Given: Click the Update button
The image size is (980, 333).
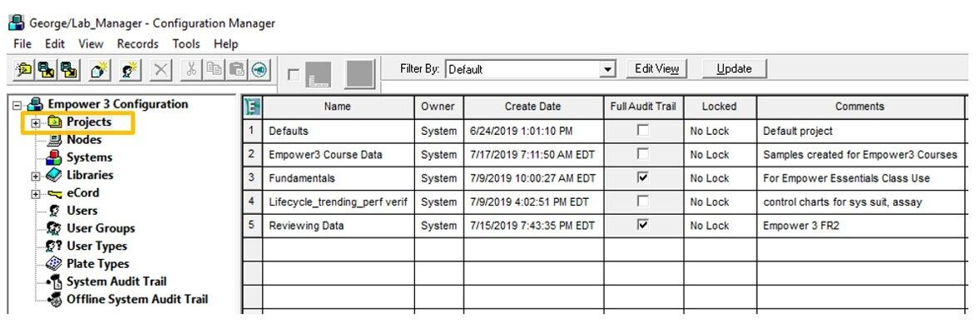Looking at the screenshot, I should [735, 69].
